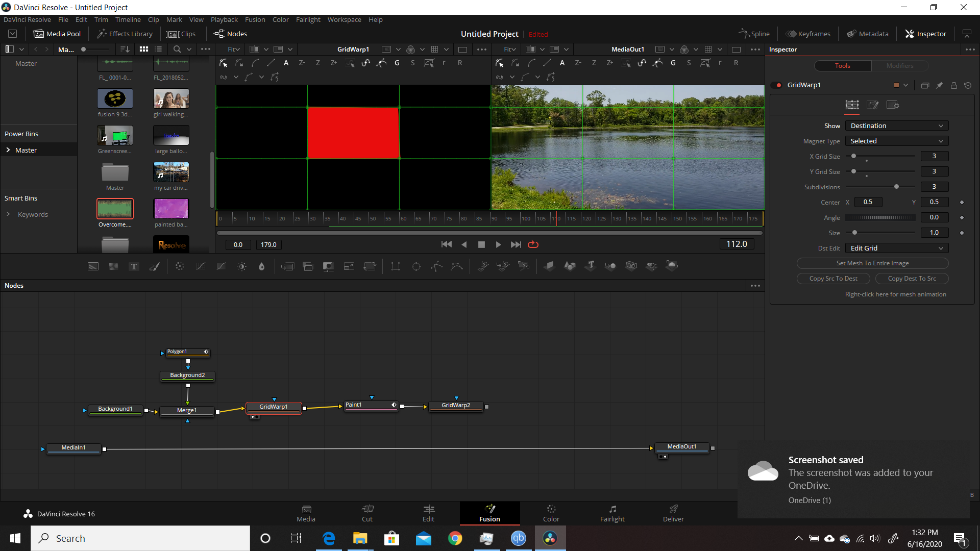Reset GridWarp1 settings in Inspector

(968, 85)
